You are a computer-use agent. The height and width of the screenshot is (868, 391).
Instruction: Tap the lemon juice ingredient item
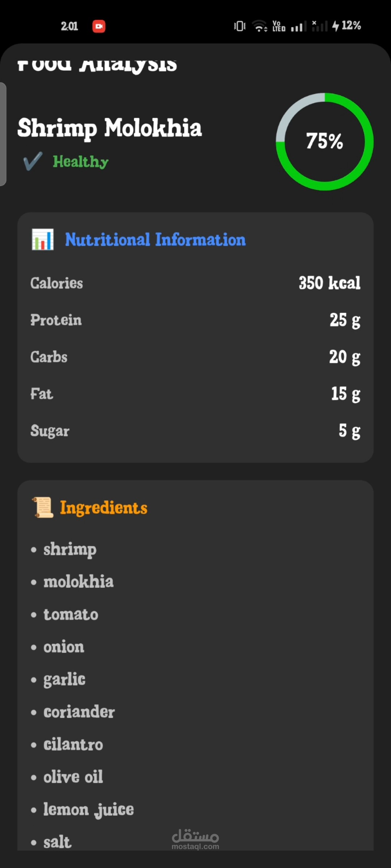point(88,809)
